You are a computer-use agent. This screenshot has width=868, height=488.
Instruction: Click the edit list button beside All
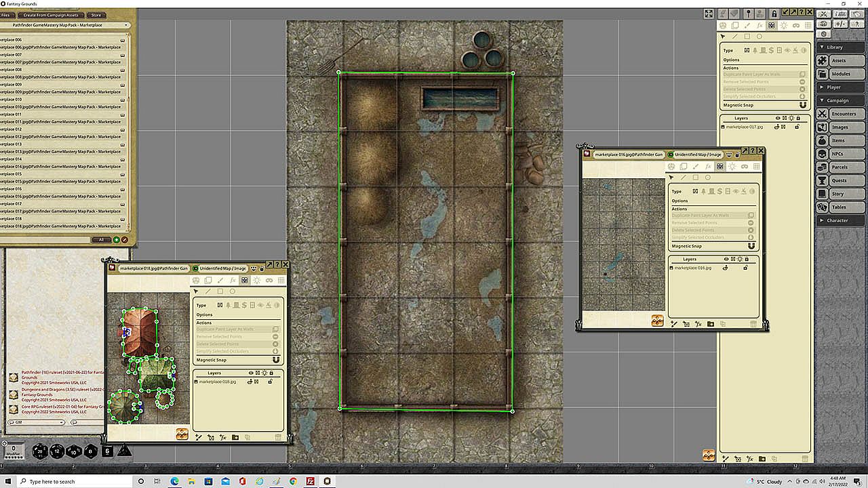[124, 240]
